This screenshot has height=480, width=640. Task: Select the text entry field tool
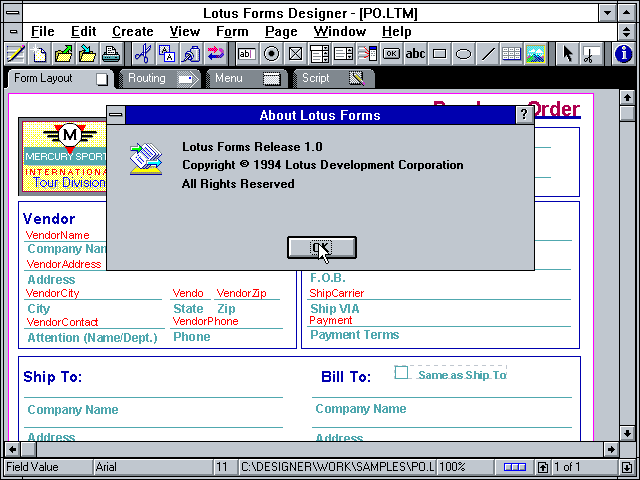click(247, 54)
